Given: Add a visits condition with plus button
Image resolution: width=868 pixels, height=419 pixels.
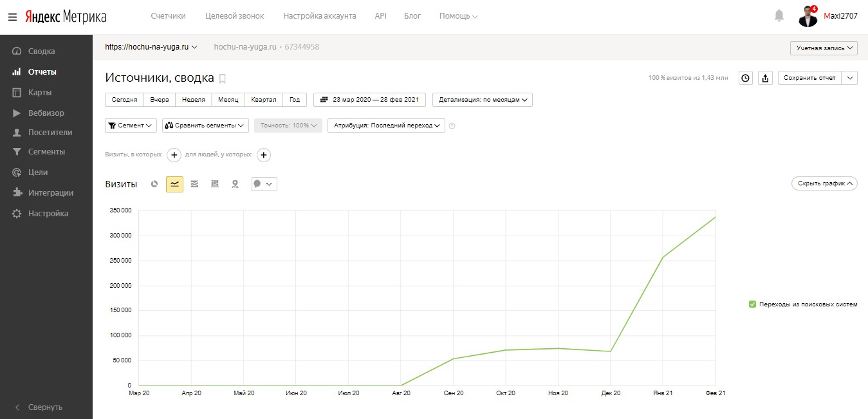Looking at the screenshot, I should pos(174,155).
